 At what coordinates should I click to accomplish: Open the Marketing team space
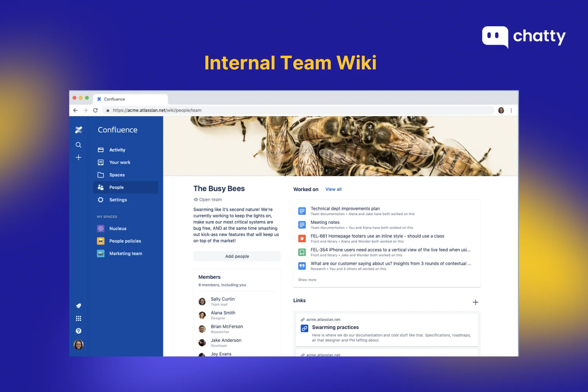(x=125, y=254)
